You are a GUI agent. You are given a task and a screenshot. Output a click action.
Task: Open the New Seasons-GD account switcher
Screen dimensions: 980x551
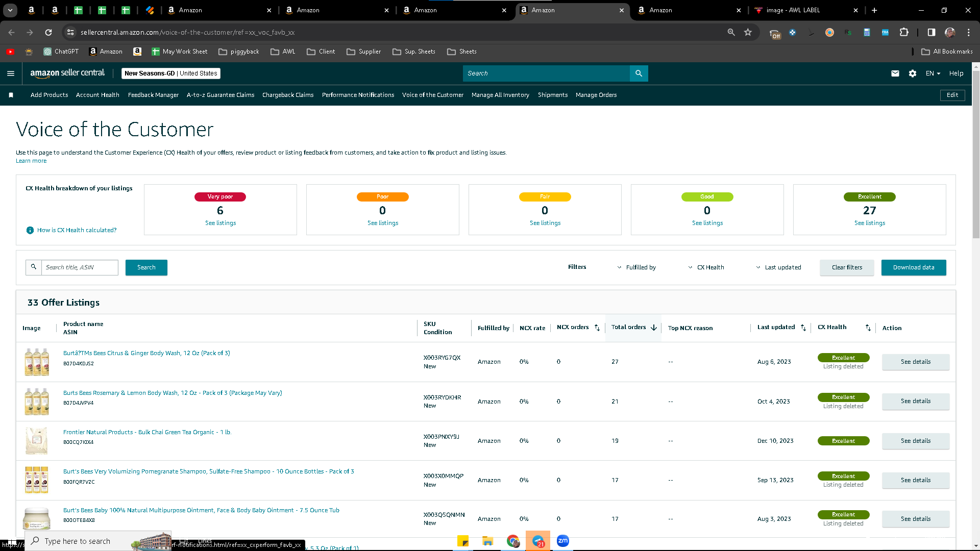171,73
